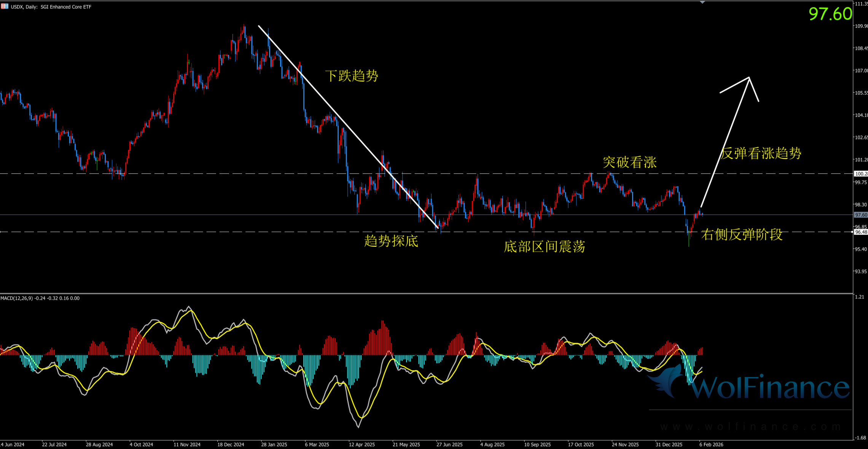
Task: Click the 100.28 horizontal line price tag
Action: [x=861, y=174]
